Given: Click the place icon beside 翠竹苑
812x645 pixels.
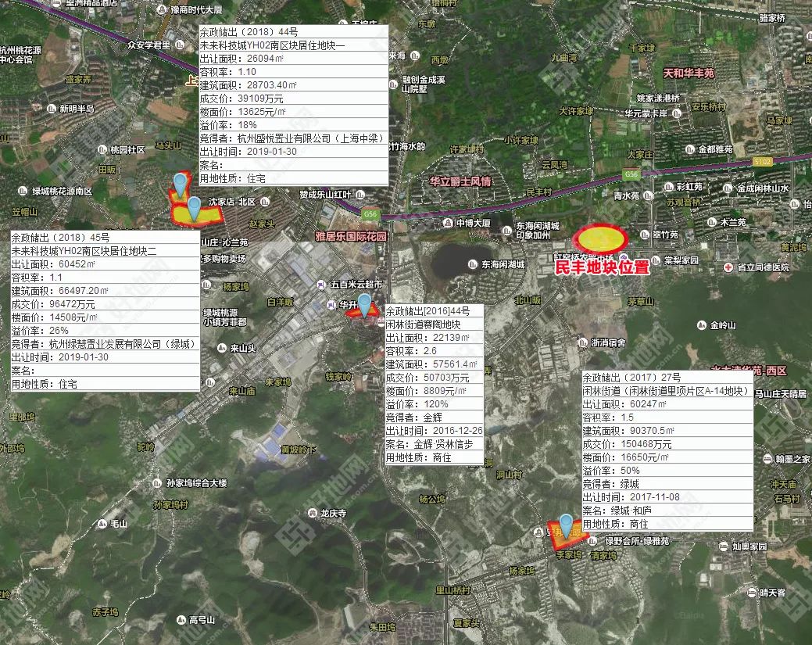Looking at the screenshot, I should click(x=645, y=235).
